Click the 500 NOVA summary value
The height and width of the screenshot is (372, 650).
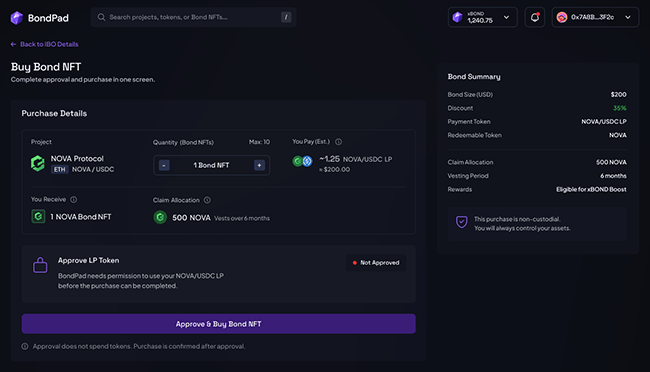pos(611,162)
